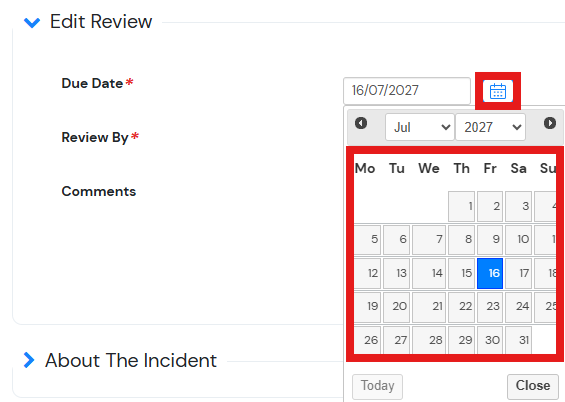Image resolution: width=565 pixels, height=402 pixels.
Task: Collapse the Edit Review section
Action: pyautogui.click(x=32, y=22)
